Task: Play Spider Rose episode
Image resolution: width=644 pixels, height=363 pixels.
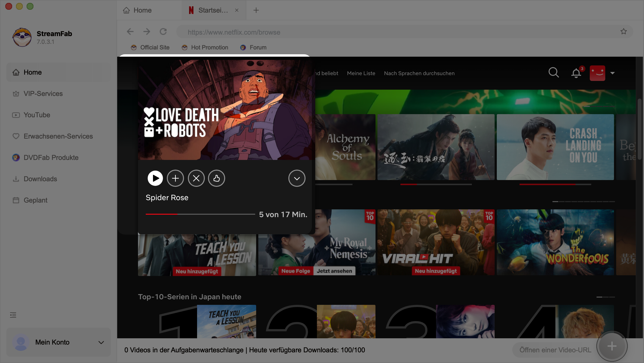Action: pos(155,178)
